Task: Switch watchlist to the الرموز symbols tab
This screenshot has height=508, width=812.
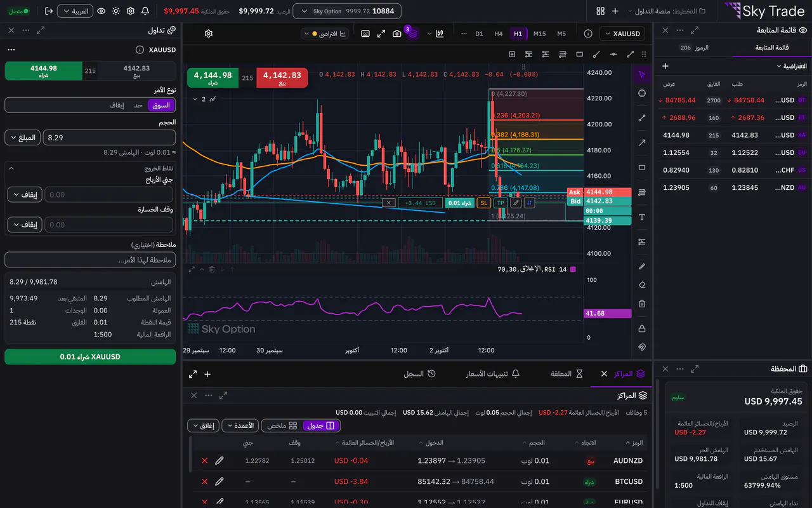Action: coord(693,48)
